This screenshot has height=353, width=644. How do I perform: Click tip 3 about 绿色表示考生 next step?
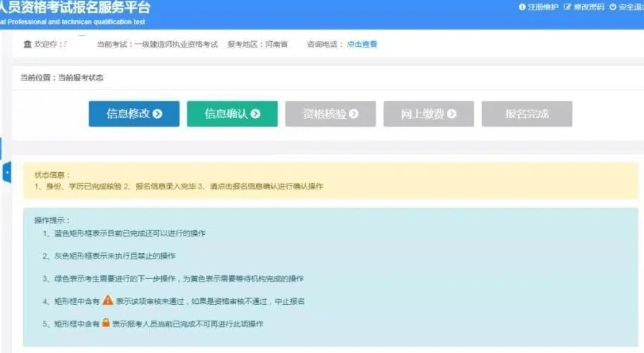[x=173, y=279]
